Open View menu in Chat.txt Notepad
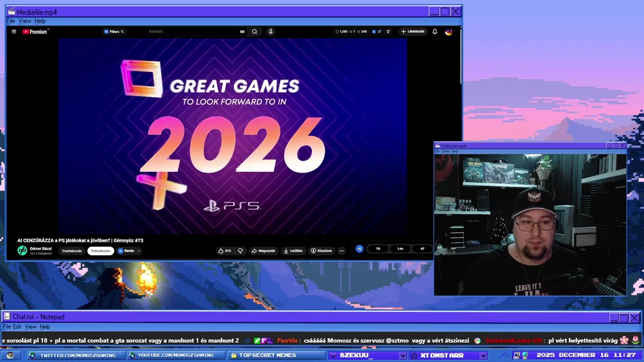 pyautogui.click(x=31, y=327)
